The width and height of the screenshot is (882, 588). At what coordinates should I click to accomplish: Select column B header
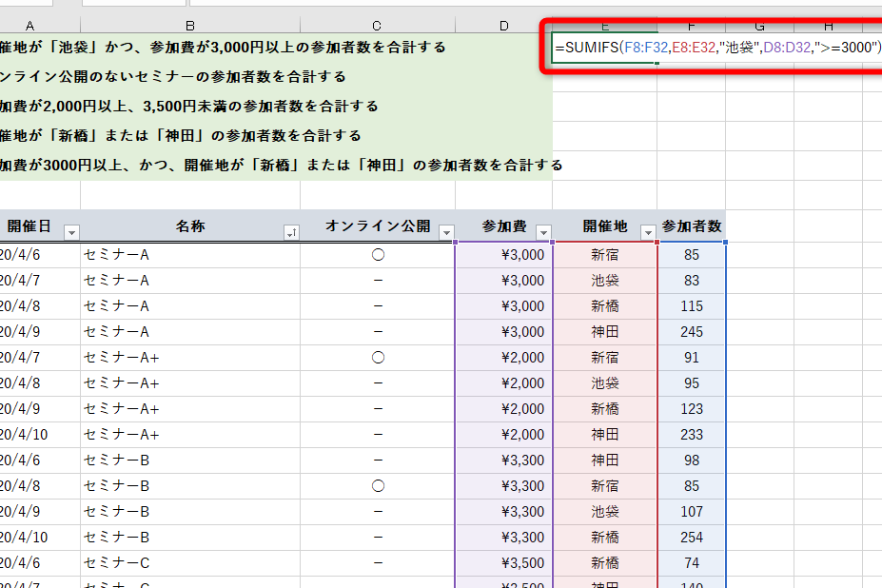click(190, 25)
